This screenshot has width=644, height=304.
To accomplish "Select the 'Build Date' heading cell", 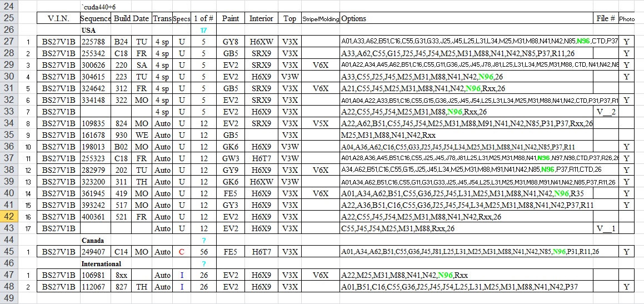I will [131, 18].
